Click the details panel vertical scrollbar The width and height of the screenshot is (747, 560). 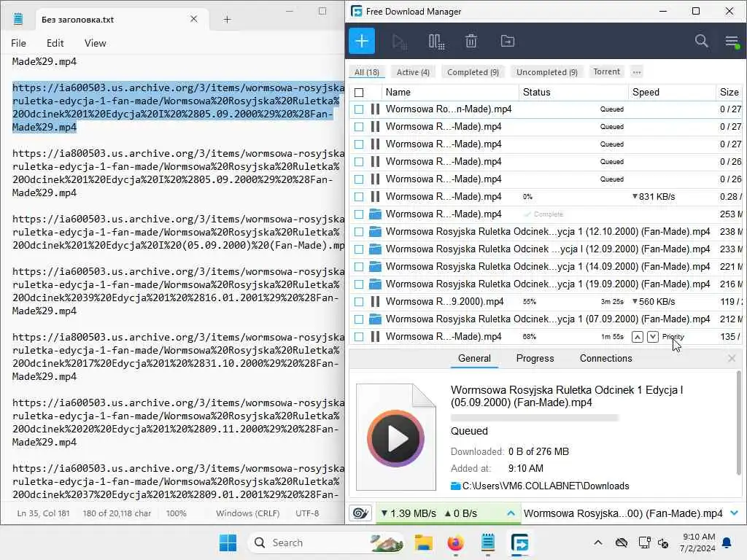coord(739,424)
